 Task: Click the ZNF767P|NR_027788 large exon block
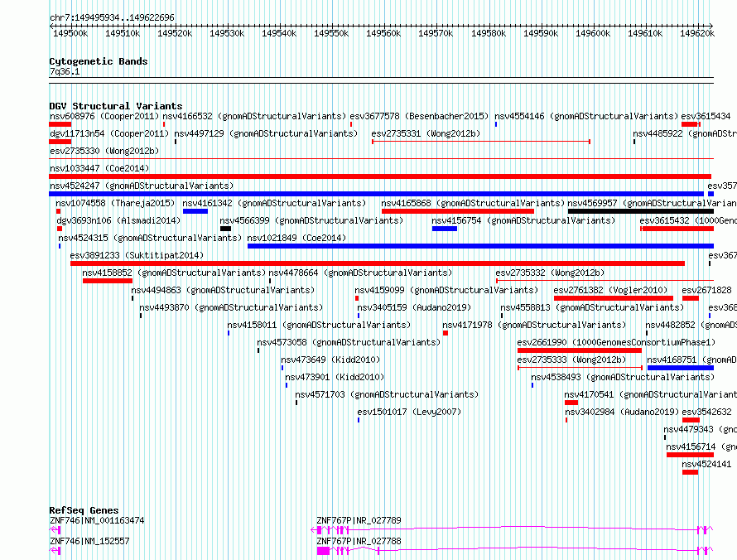coord(324,551)
